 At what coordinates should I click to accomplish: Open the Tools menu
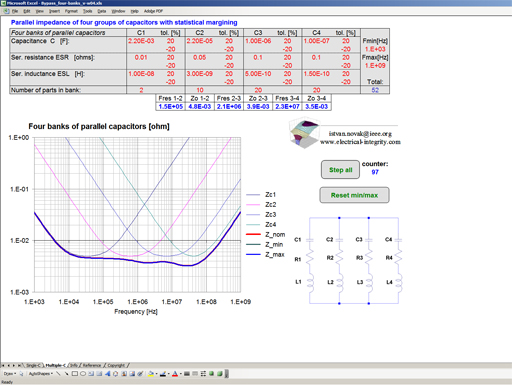coord(87,11)
